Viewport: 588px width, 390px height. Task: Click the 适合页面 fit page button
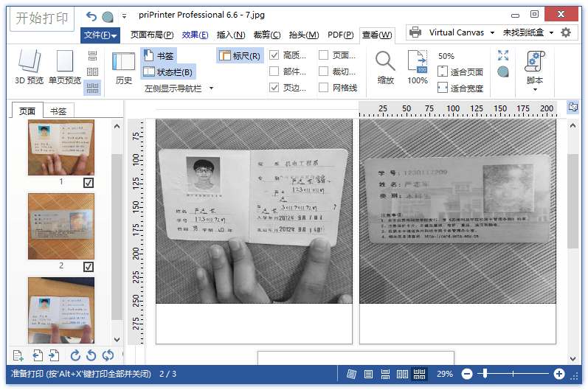point(460,72)
